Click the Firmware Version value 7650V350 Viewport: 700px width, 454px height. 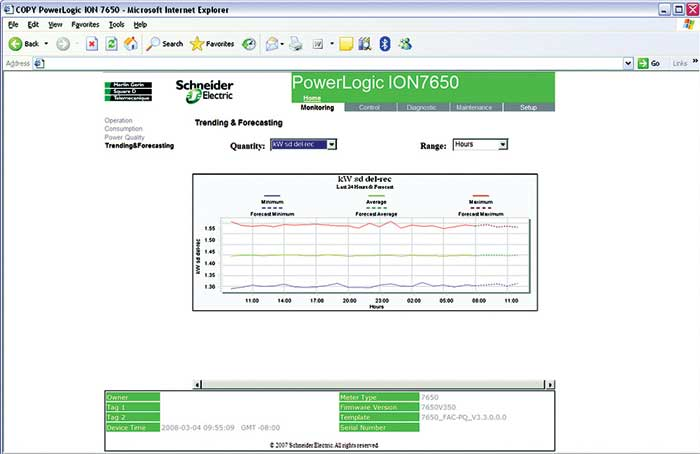[x=438, y=407]
